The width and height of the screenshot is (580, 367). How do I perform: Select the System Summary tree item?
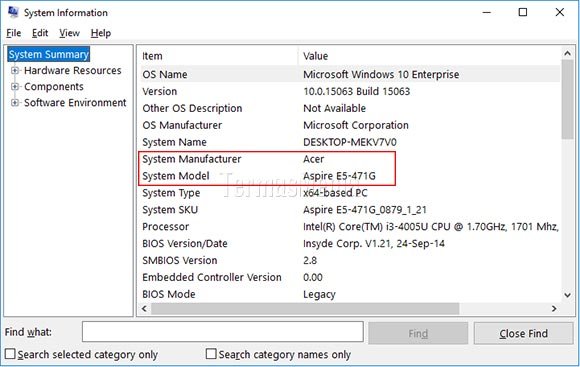click(x=48, y=54)
